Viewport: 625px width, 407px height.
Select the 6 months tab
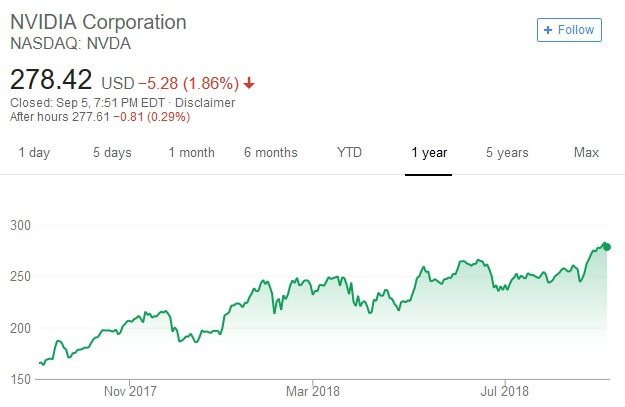(271, 153)
